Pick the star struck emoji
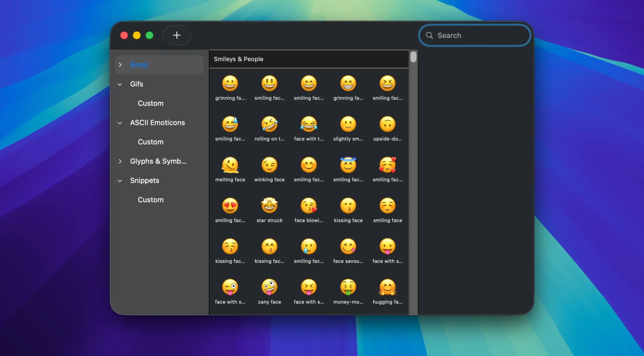 269,205
